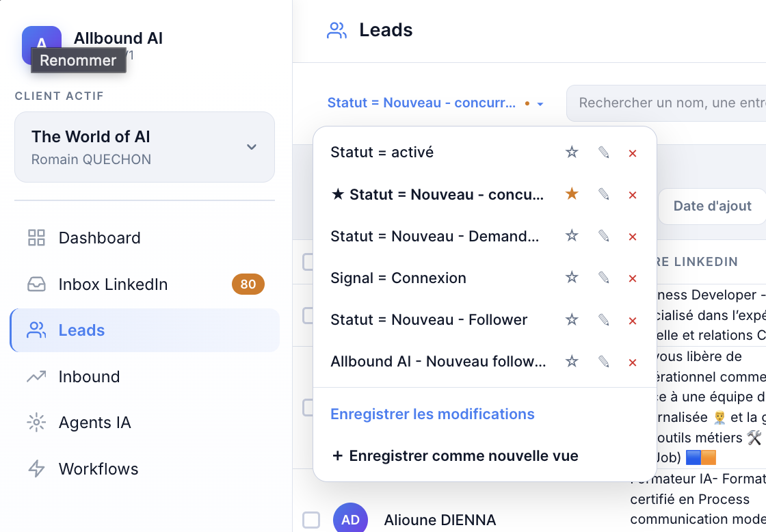766x532 pixels.
Task: Select starred "Statut = Nouveau - concu..." view
Action: 437,194
